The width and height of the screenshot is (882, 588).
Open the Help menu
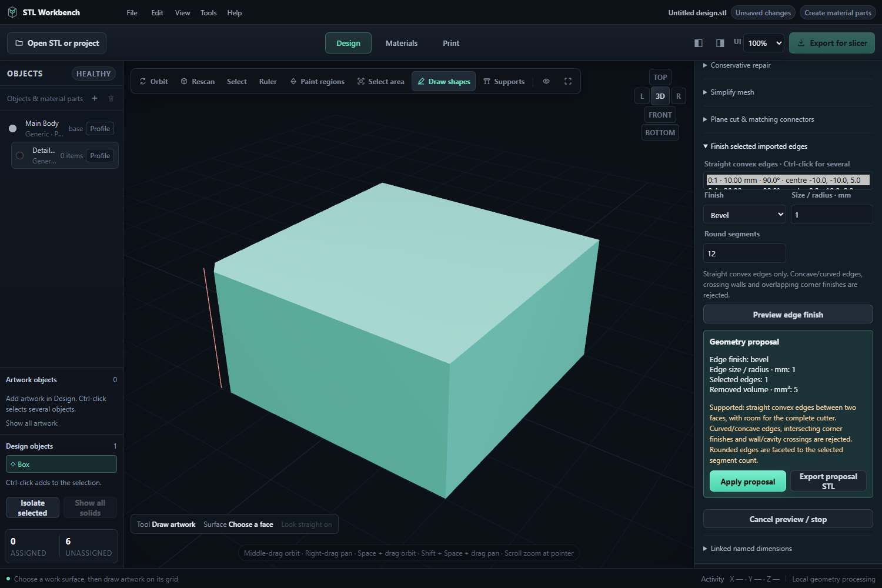coord(235,12)
